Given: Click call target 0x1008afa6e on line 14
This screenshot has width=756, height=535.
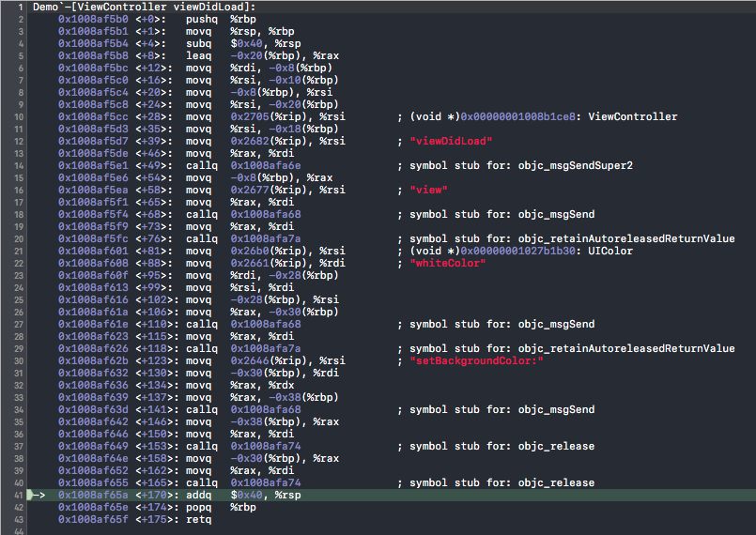Looking at the screenshot, I should point(265,166).
